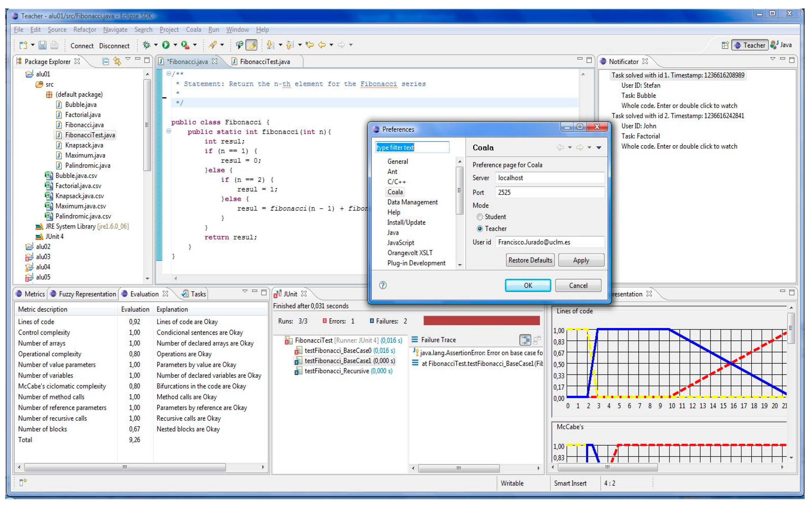Click Last Edit Location arrow icon
This screenshot has width=812, height=509.
309,45
